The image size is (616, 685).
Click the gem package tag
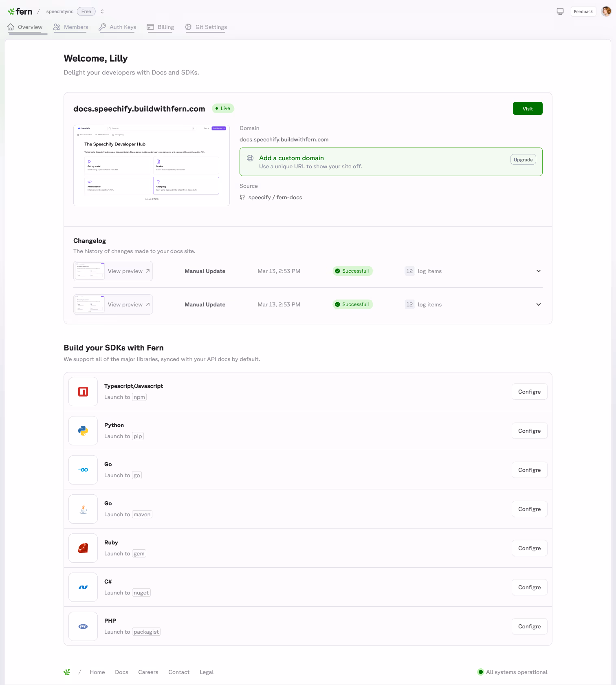139,553
